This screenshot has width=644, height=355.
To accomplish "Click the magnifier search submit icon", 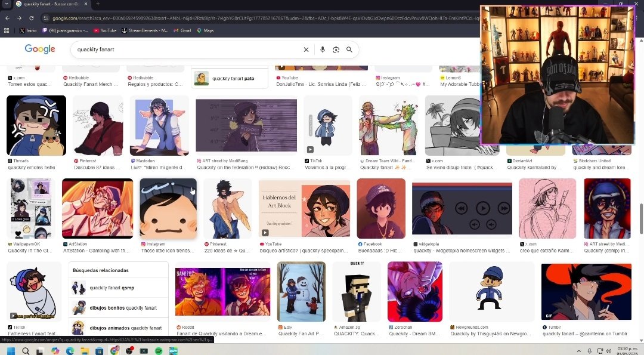I will coord(349,50).
